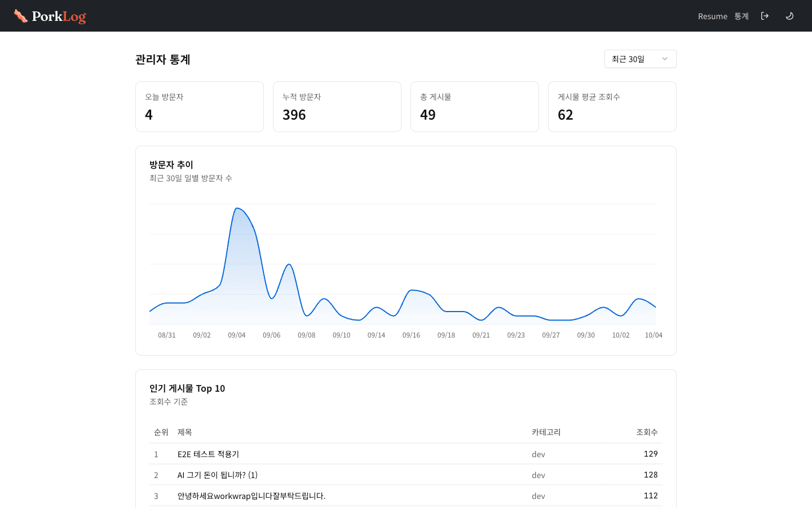Click the 방문자 추이 heading

[171, 165]
